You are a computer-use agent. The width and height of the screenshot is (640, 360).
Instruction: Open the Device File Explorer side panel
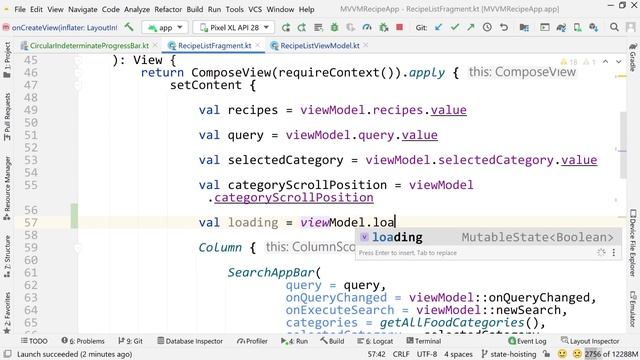coord(632,243)
